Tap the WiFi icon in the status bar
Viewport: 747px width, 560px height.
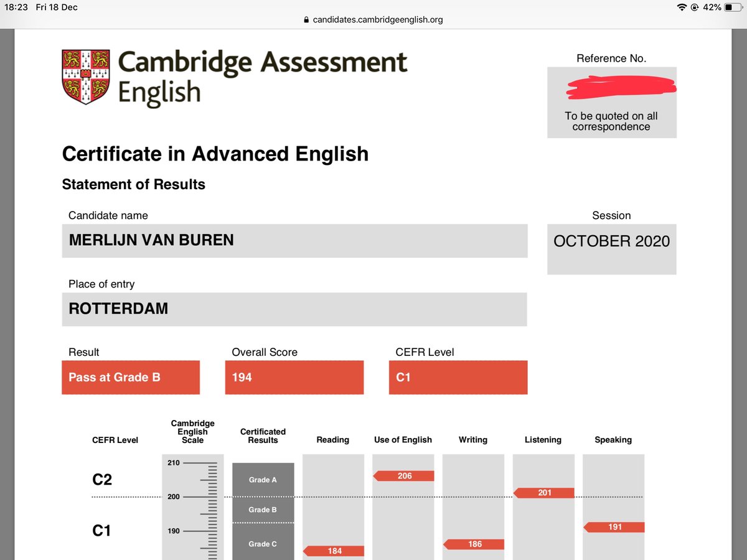682,7
